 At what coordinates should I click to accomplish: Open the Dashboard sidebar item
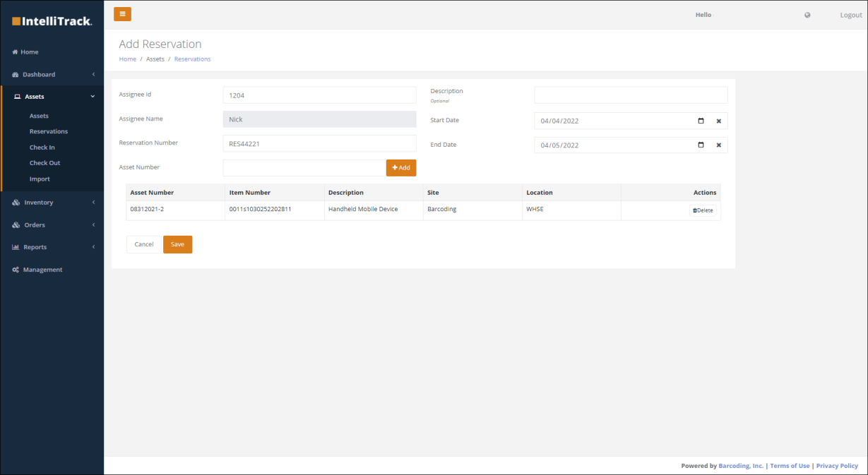[34, 74]
